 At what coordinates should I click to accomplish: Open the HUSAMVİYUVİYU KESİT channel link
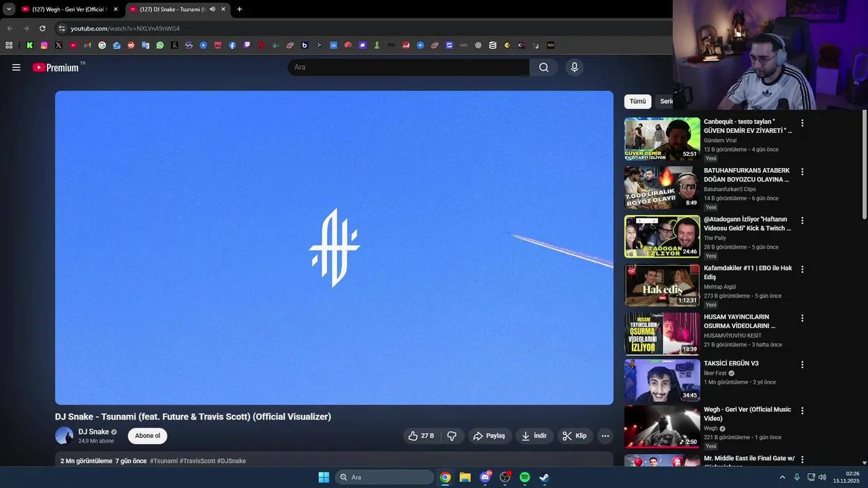coord(732,335)
